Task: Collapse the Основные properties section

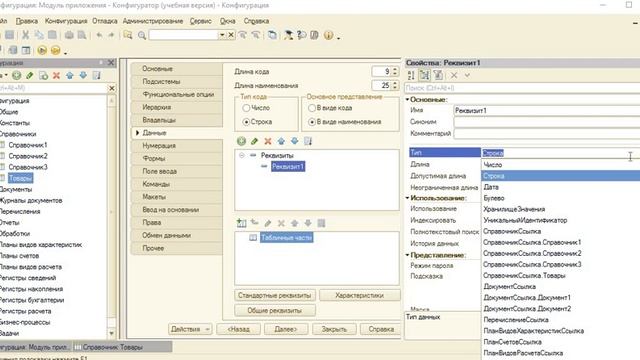Action: coord(407,100)
